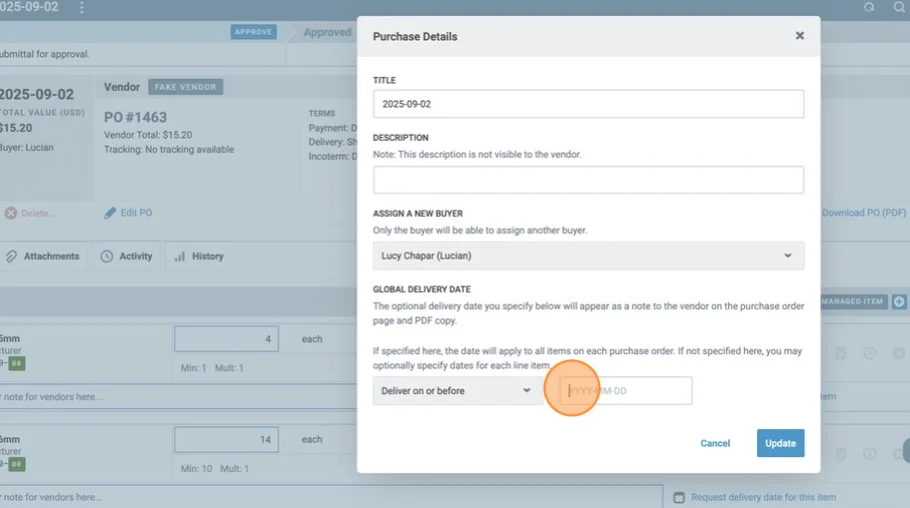Click the Update button
910x508 pixels.
780,443
